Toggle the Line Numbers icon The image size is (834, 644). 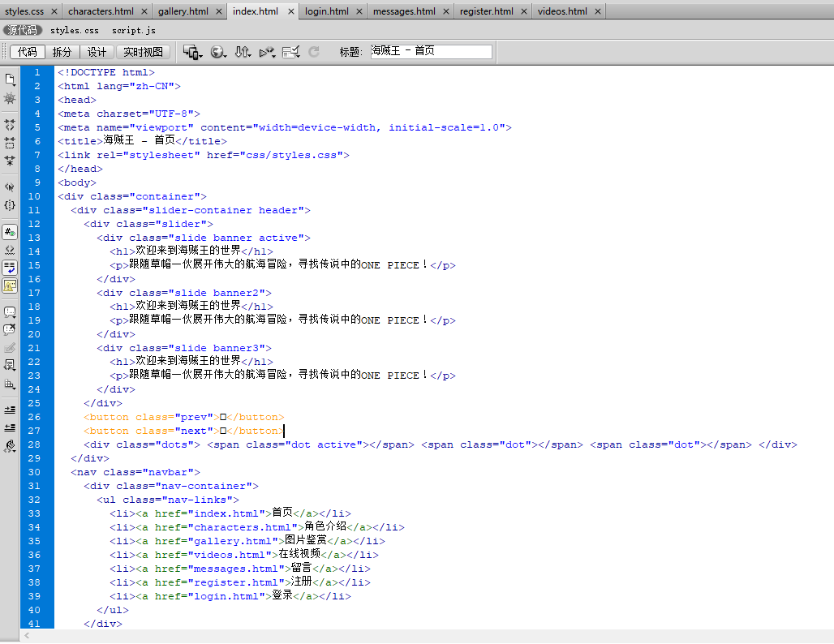coord(10,232)
